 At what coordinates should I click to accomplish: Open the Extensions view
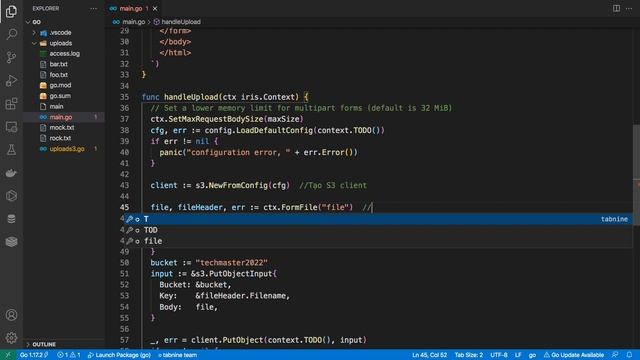11,103
